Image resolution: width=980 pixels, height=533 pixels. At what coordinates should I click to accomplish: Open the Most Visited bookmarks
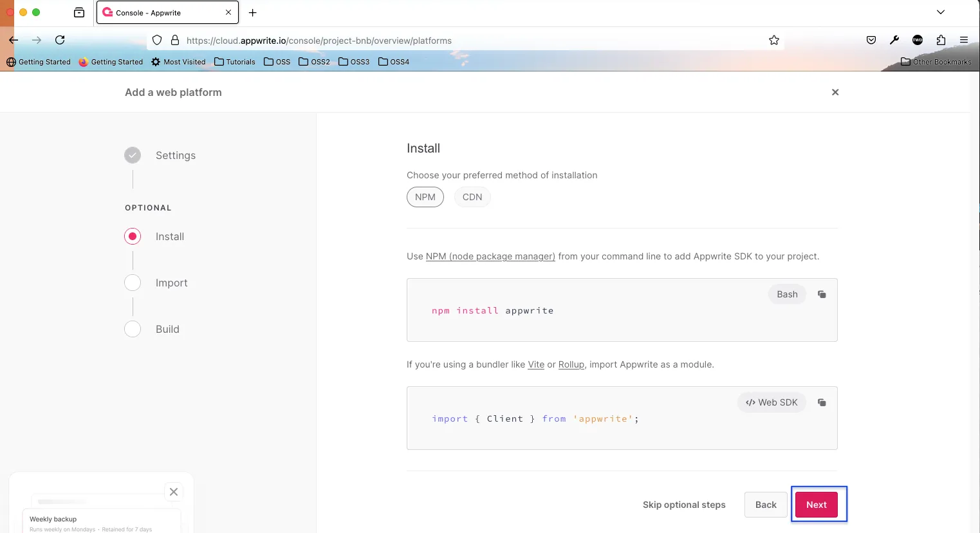[178, 62]
